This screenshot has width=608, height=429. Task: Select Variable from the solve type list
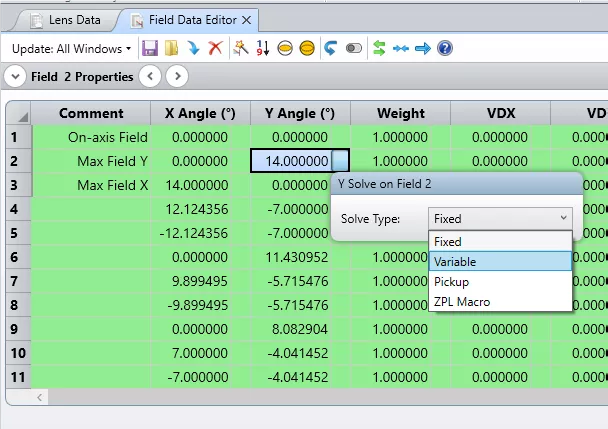[500, 261]
